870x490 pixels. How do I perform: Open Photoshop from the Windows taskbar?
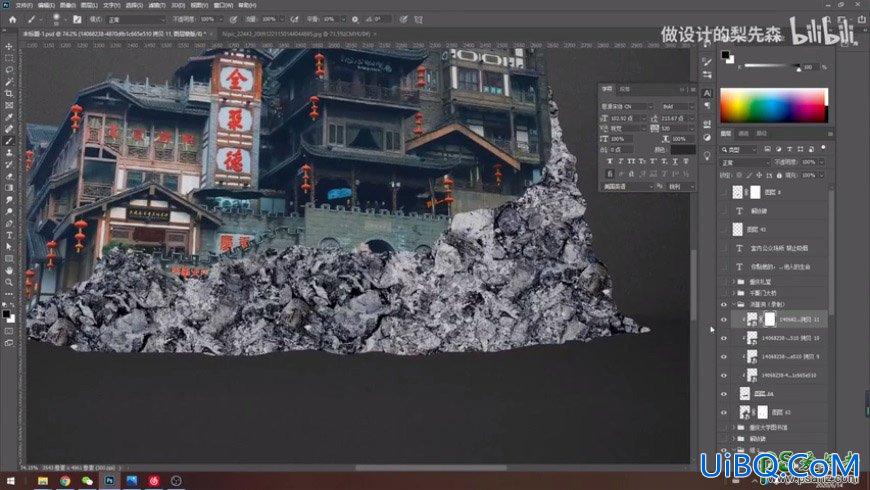[x=109, y=481]
